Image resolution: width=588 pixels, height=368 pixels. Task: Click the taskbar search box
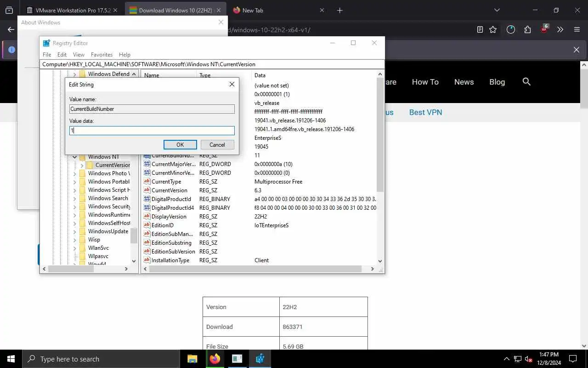[101, 359]
